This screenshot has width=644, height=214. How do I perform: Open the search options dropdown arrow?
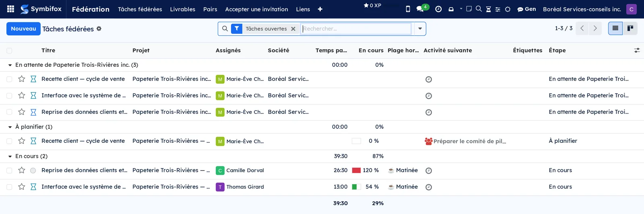click(x=420, y=29)
